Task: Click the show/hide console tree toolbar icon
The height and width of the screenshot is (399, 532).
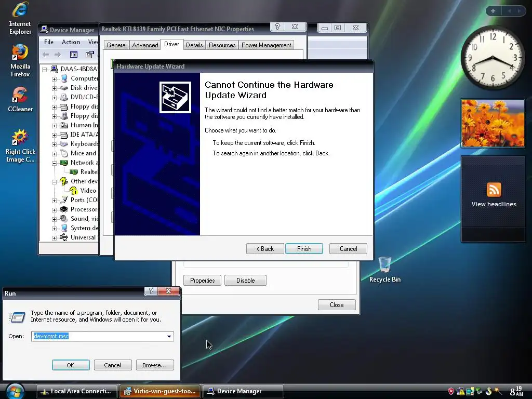Action: pos(74,55)
